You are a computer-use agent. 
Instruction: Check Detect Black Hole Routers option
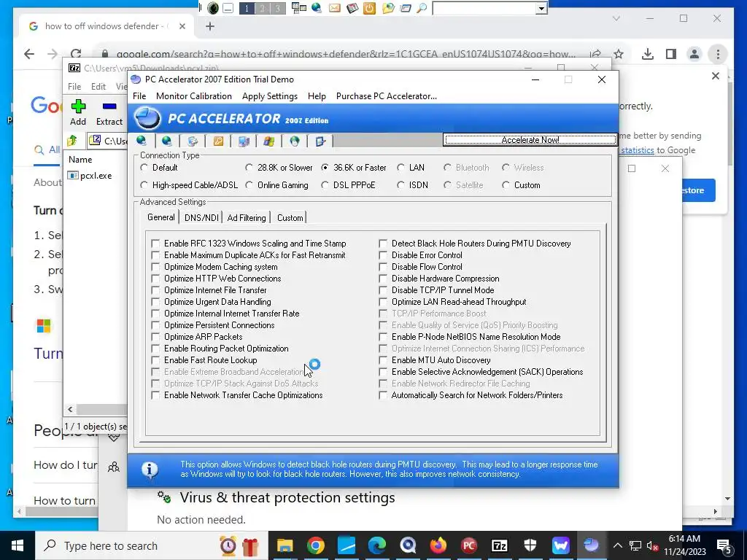pyautogui.click(x=383, y=244)
